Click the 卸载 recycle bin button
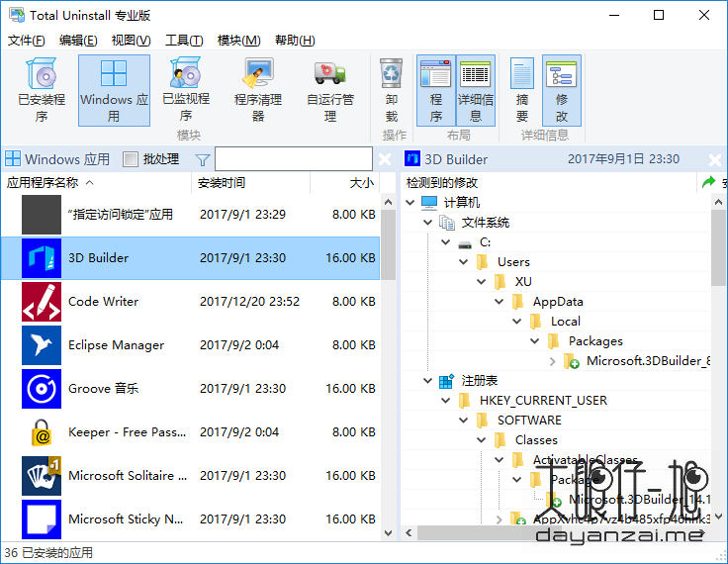The height and width of the screenshot is (564, 728). [x=391, y=90]
